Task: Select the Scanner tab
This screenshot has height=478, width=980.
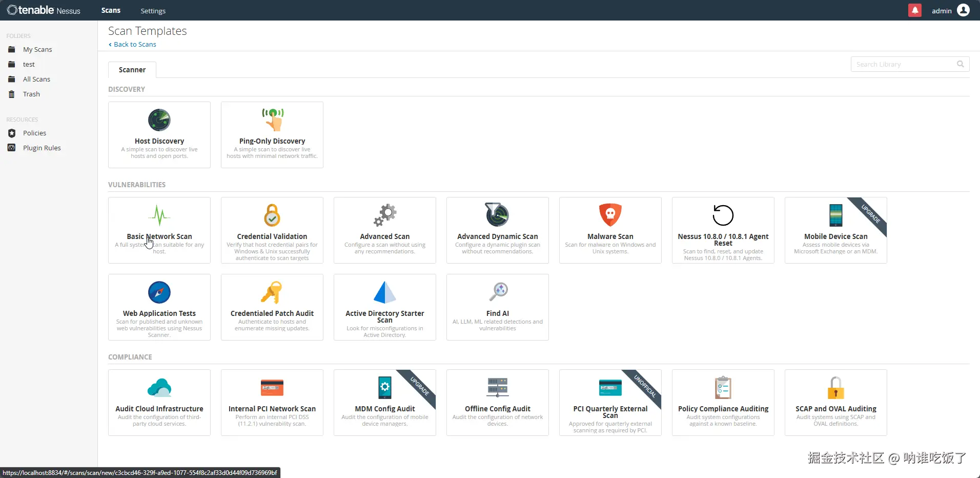Action: 132,70
